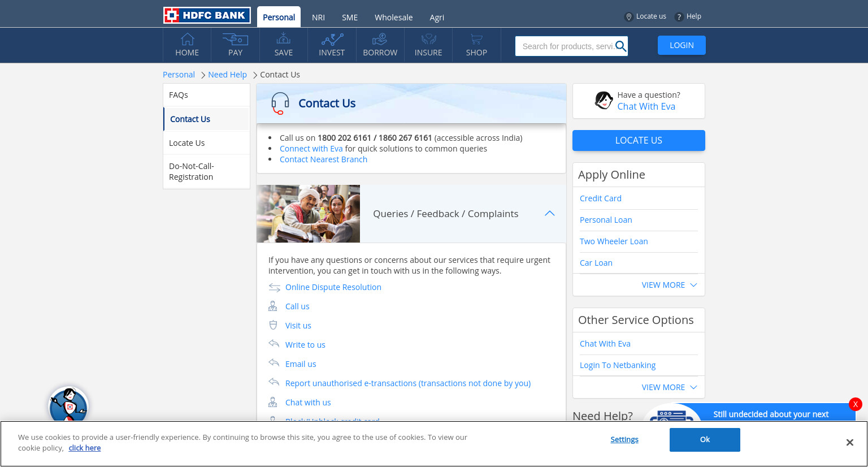Viewport: 868px width, 467px height.
Task: Open FAQs in the side menu
Action: pos(206,95)
